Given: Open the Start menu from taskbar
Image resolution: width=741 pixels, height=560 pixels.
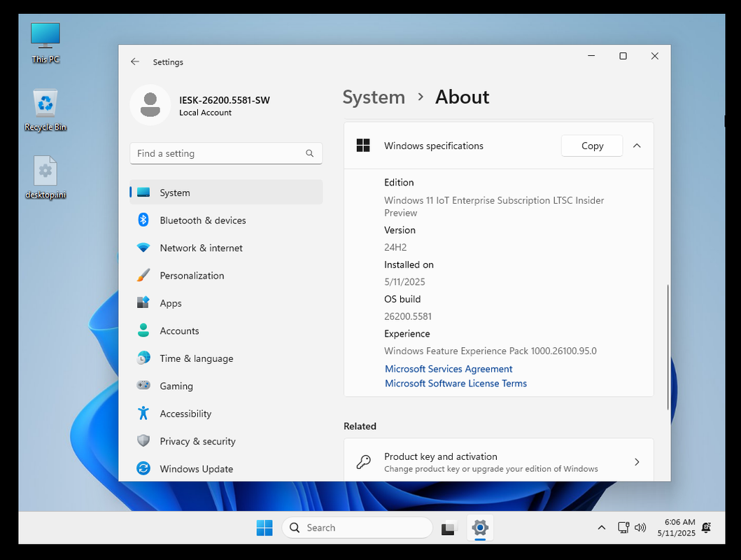Looking at the screenshot, I should pos(264,527).
